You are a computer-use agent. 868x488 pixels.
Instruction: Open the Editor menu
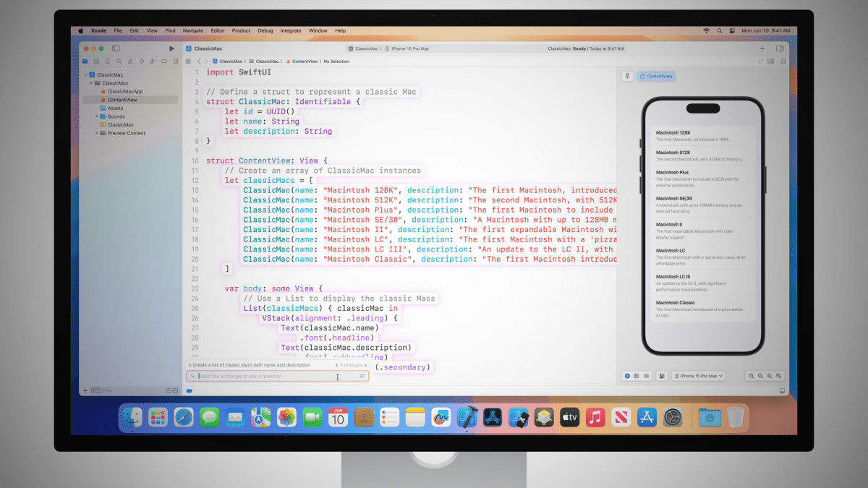tap(217, 31)
